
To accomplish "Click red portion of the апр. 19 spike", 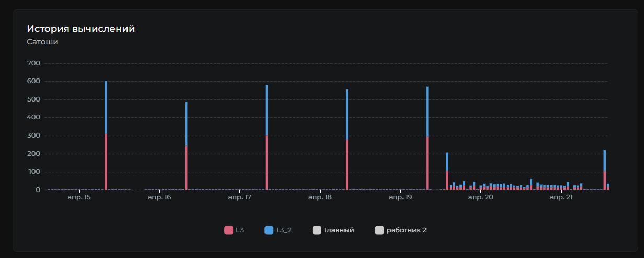I will [427, 163].
